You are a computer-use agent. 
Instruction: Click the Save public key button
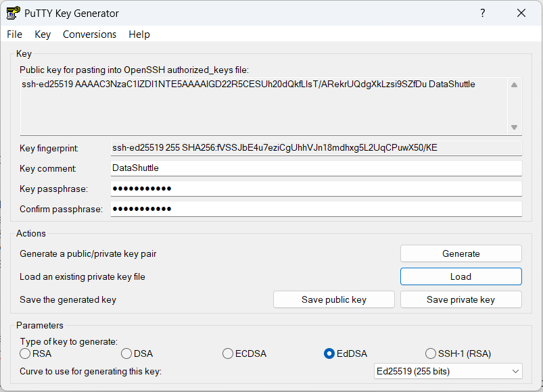pyautogui.click(x=333, y=299)
